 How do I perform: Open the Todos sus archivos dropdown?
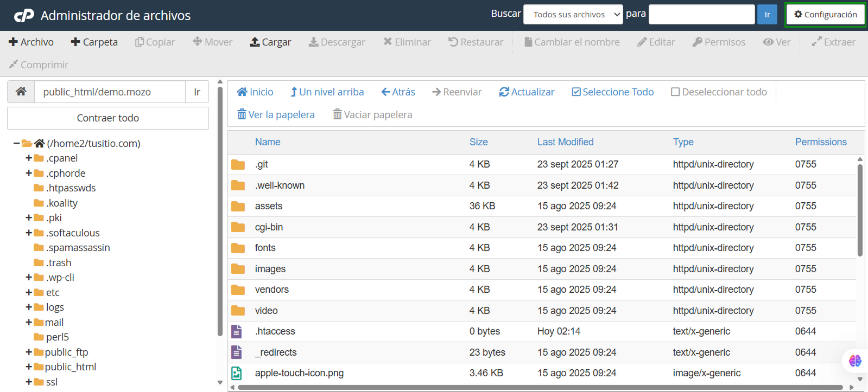[573, 15]
